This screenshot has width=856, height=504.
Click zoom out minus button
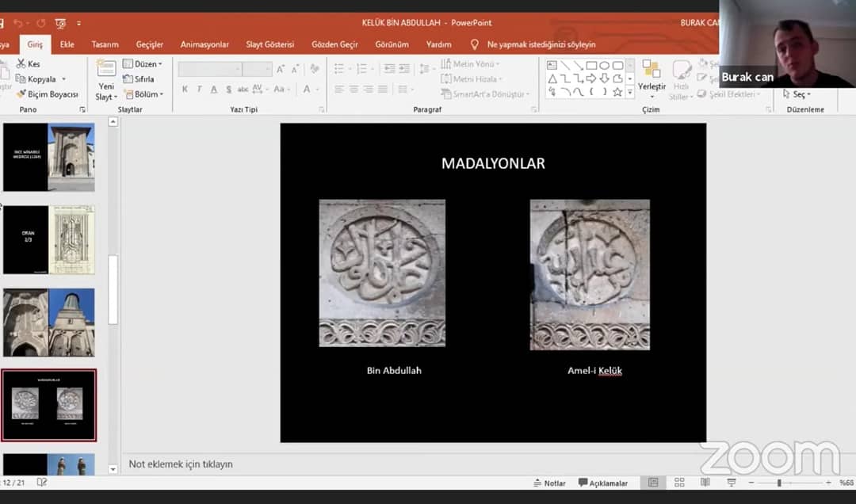tap(751, 483)
